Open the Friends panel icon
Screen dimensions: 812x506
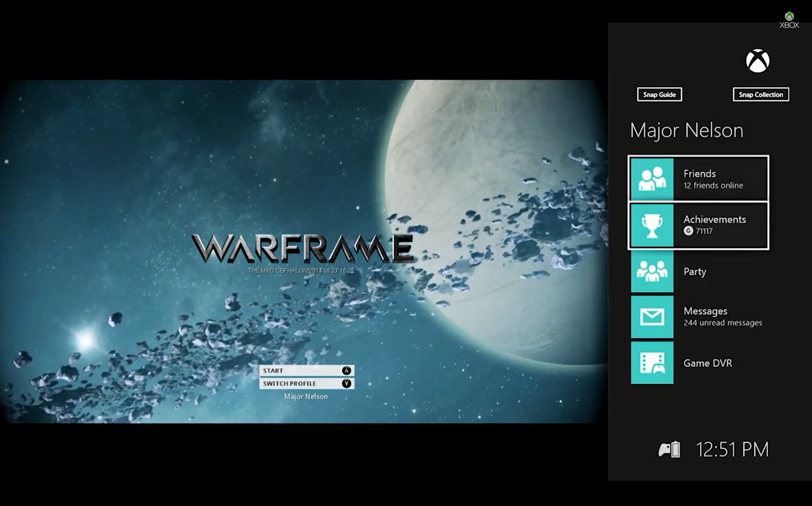pos(652,178)
